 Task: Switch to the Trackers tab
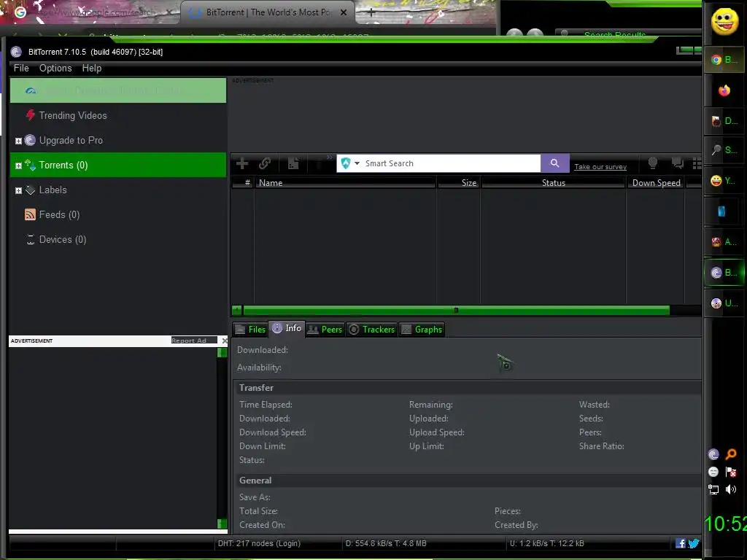(x=371, y=330)
